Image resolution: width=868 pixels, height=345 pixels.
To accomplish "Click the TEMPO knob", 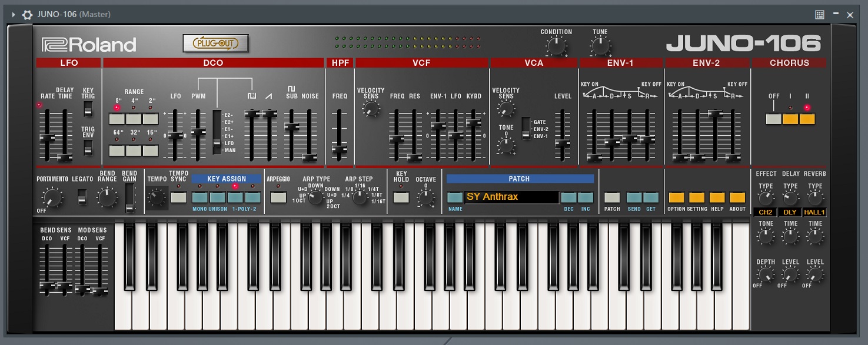I will pyautogui.click(x=157, y=197).
